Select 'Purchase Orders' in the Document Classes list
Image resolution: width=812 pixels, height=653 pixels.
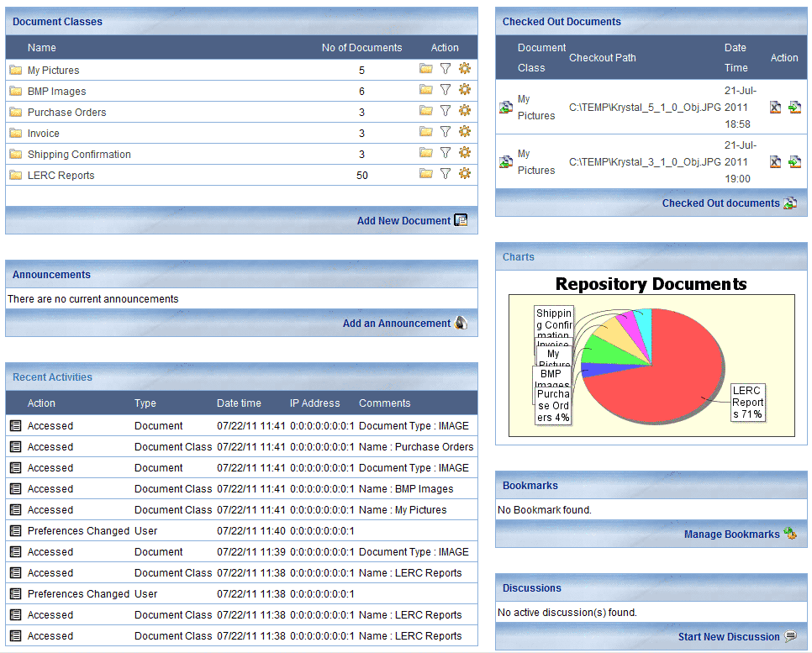[x=66, y=112]
